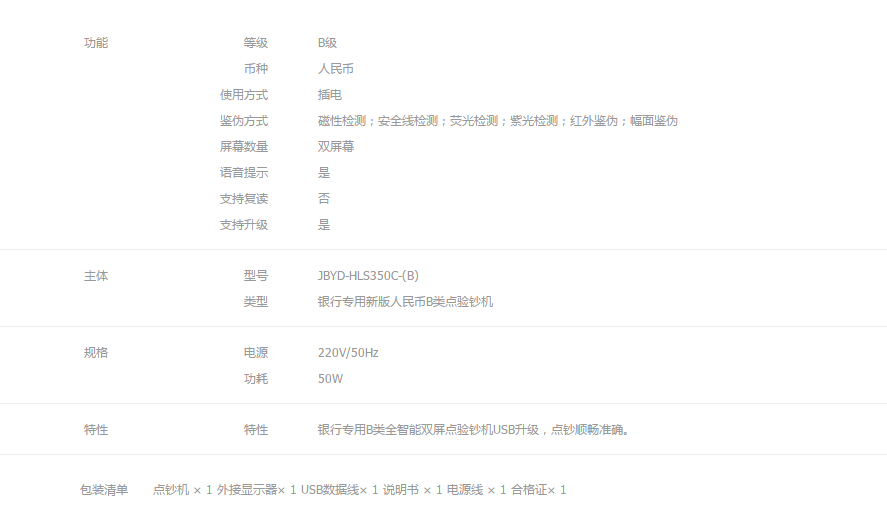Select the 是 value beside 支持升级

point(324,225)
